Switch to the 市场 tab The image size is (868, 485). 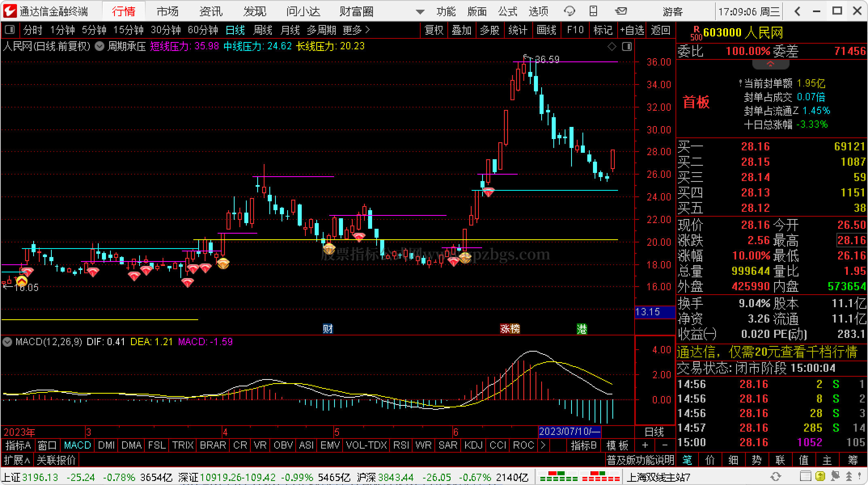(x=167, y=12)
